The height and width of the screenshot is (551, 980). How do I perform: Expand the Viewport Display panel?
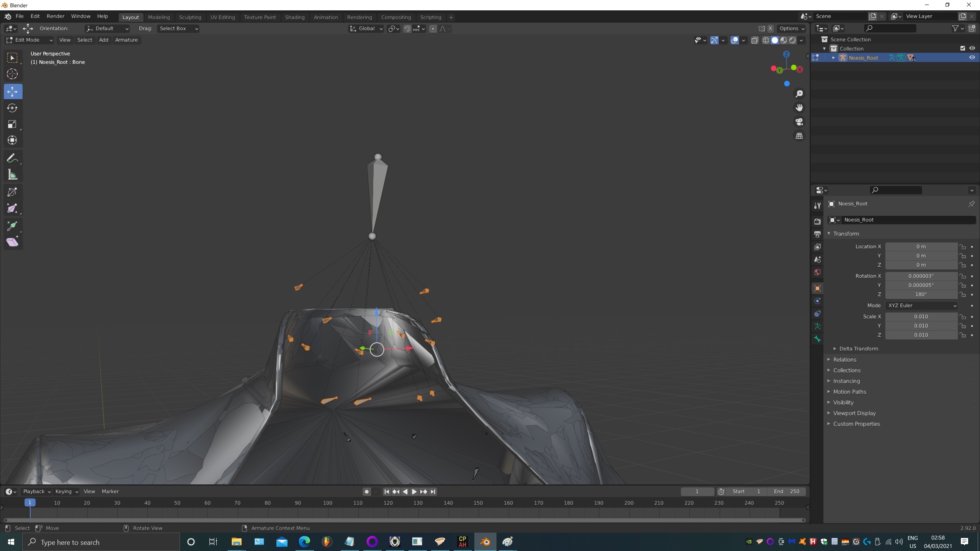[x=854, y=413]
